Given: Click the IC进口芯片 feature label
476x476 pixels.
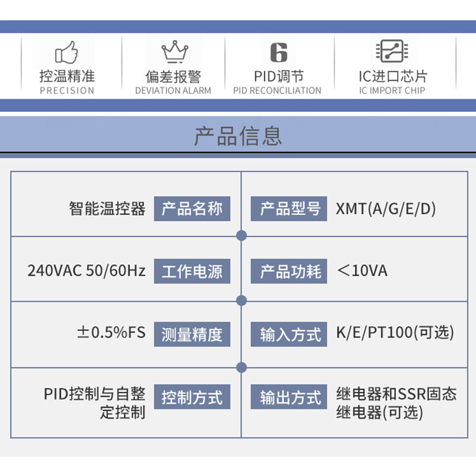Looking at the screenshot, I should click(x=393, y=76).
